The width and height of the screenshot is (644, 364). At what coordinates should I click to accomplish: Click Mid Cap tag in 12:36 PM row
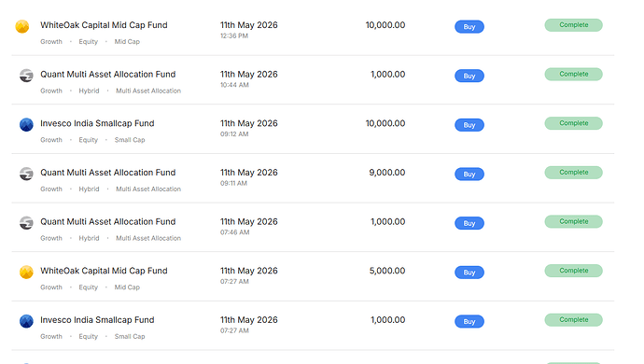pyautogui.click(x=127, y=41)
